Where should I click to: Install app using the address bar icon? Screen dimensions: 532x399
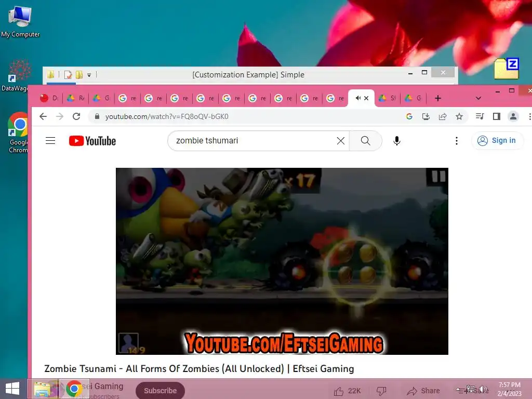[x=426, y=117]
